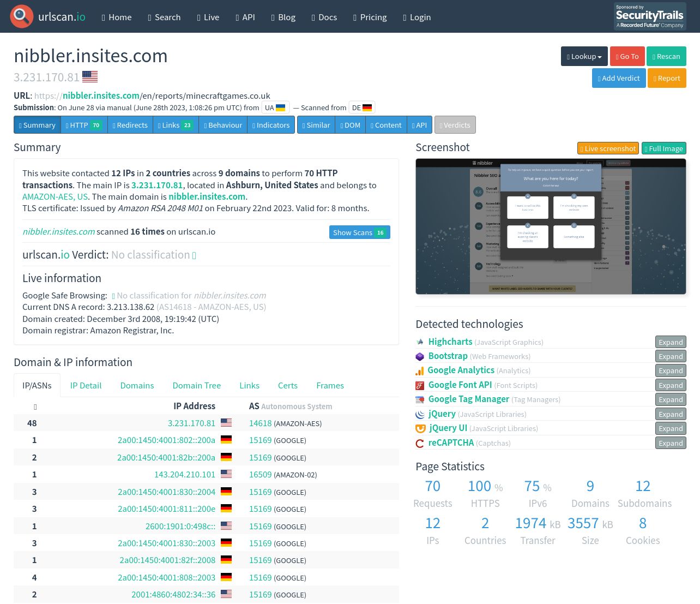Click Show Scans button
Screen dimensions: 700x604
(x=359, y=232)
